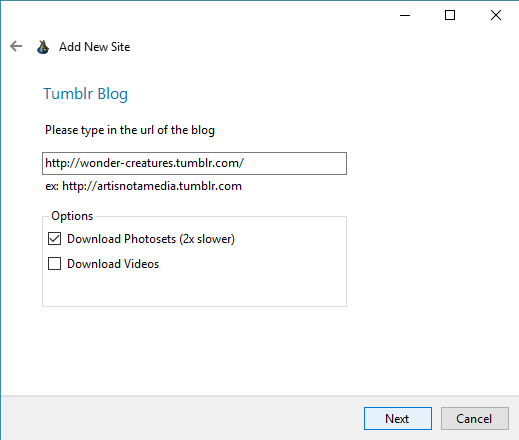The width and height of the screenshot is (519, 440).
Task: Click the Options group label
Action: pyautogui.click(x=72, y=216)
